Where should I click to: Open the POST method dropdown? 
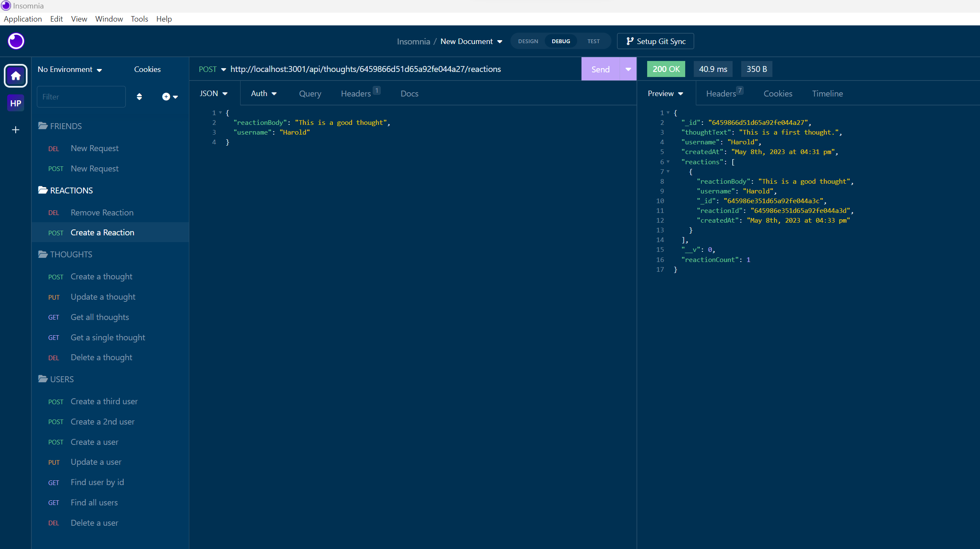(x=212, y=69)
